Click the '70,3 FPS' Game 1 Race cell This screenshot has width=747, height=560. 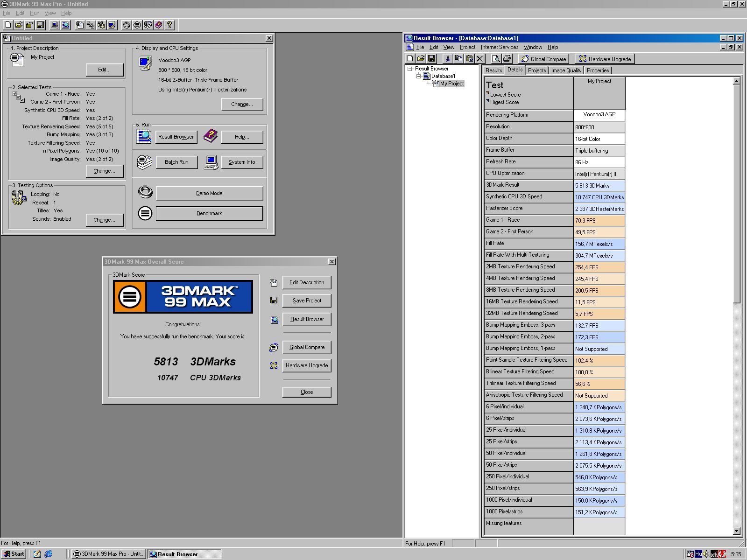(599, 221)
